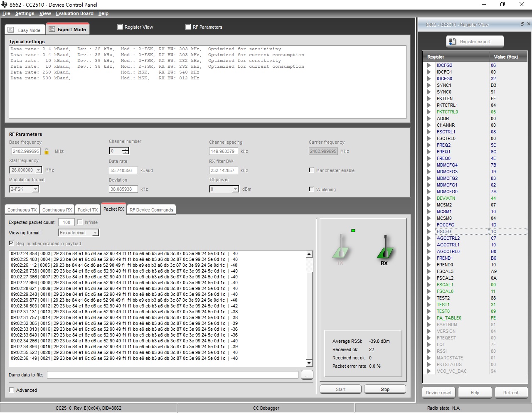Click the Device reset button
Image resolution: width=532 pixels, height=413 pixels.
438,393
